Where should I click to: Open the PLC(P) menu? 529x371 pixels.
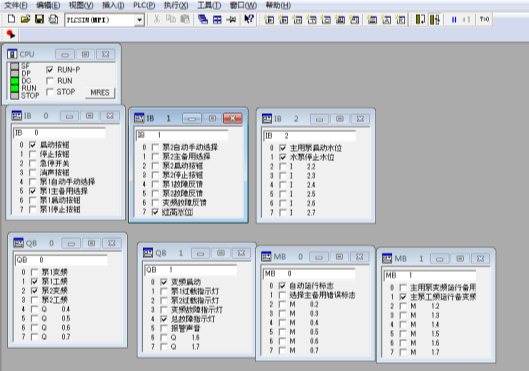(x=144, y=5)
